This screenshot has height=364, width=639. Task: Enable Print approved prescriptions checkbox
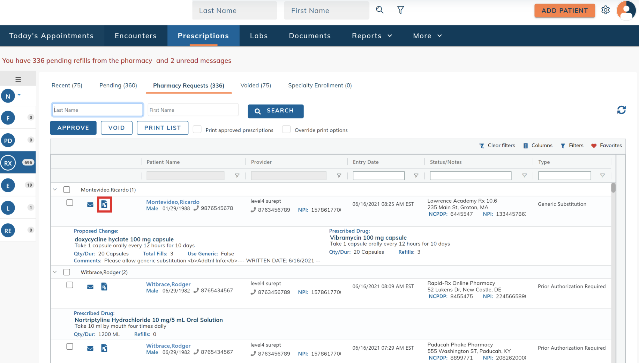pos(197,130)
